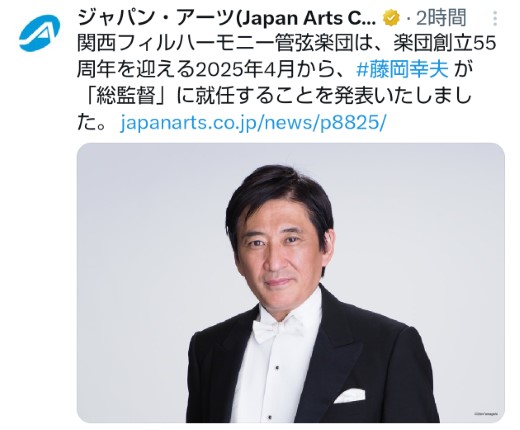Click the gold verified badge
Image resolution: width=520 pixels, height=430 pixels.
point(391,18)
